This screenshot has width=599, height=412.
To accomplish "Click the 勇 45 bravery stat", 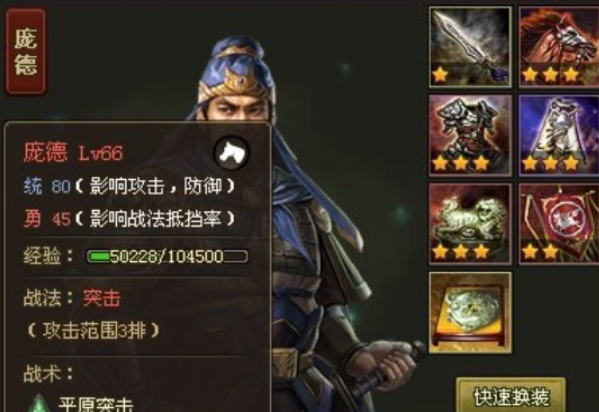I will 47,219.
